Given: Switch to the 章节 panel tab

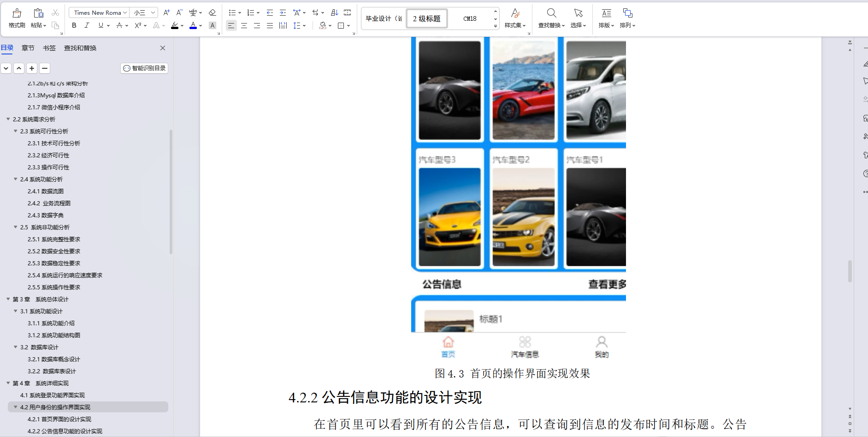Looking at the screenshot, I should pos(28,48).
